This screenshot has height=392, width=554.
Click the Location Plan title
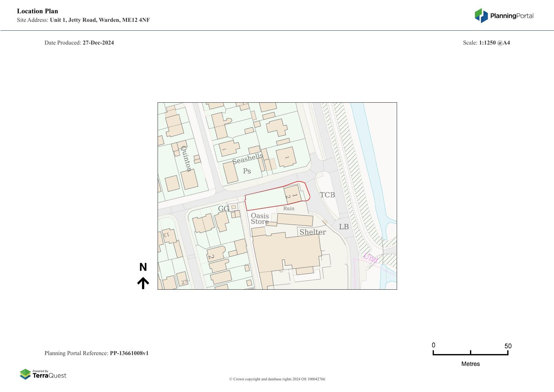pos(38,11)
